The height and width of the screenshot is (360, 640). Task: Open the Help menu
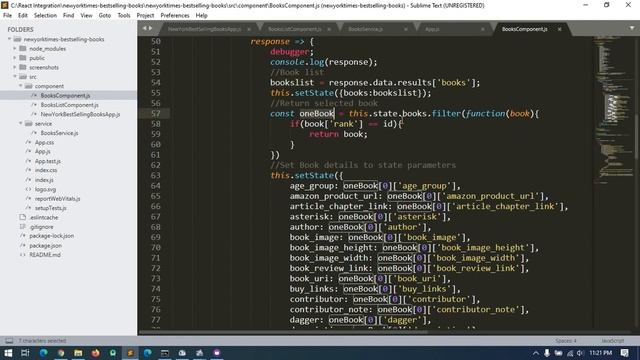coord(202,16)
